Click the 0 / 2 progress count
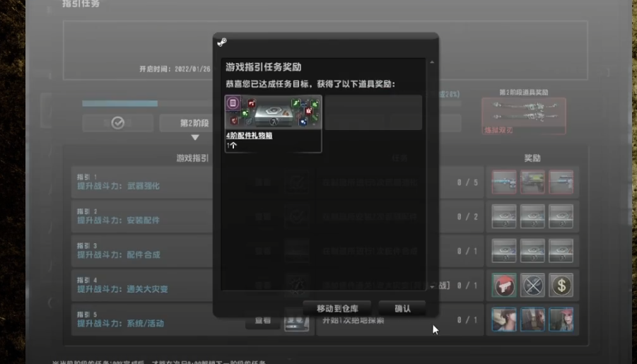The width and height of the screenshot is (637, 364). coord(467,217)
